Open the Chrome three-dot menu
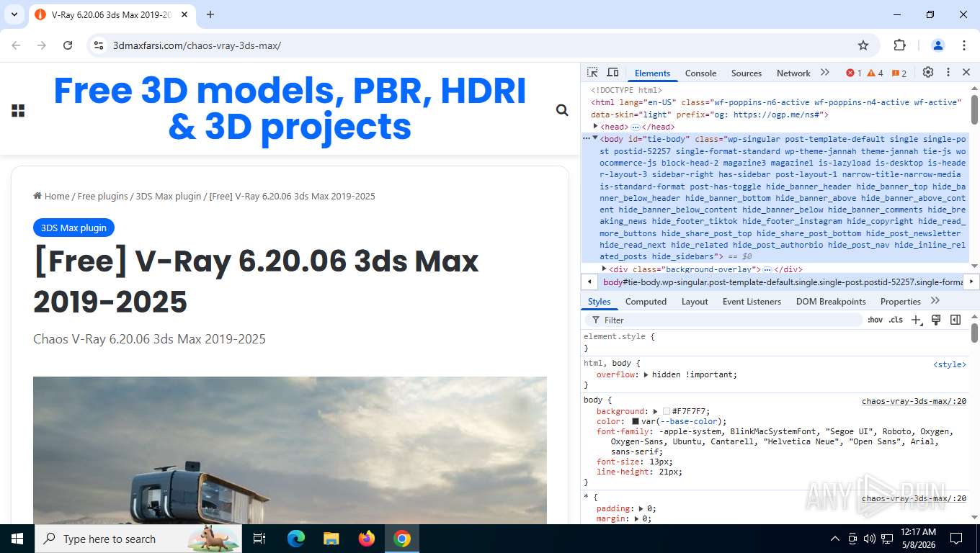The width and height of the screenshot is (980, 553). pyautogui.click(x=964, y=45)
